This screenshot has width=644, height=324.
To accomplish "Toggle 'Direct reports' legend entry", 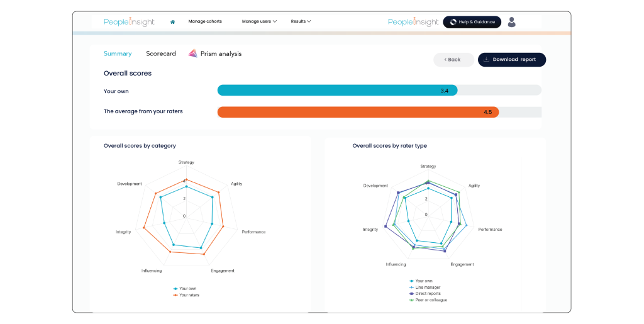I will [425, 294].
